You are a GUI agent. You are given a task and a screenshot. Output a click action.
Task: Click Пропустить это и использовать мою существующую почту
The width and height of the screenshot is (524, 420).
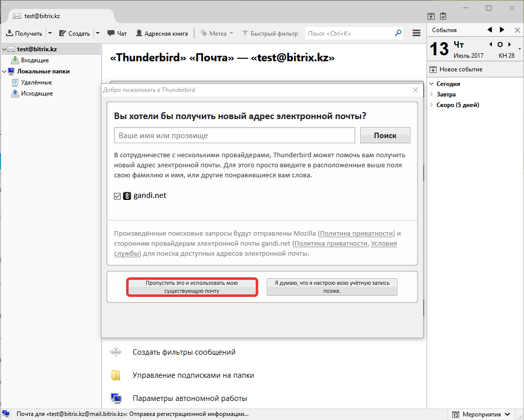click(192, 287)
